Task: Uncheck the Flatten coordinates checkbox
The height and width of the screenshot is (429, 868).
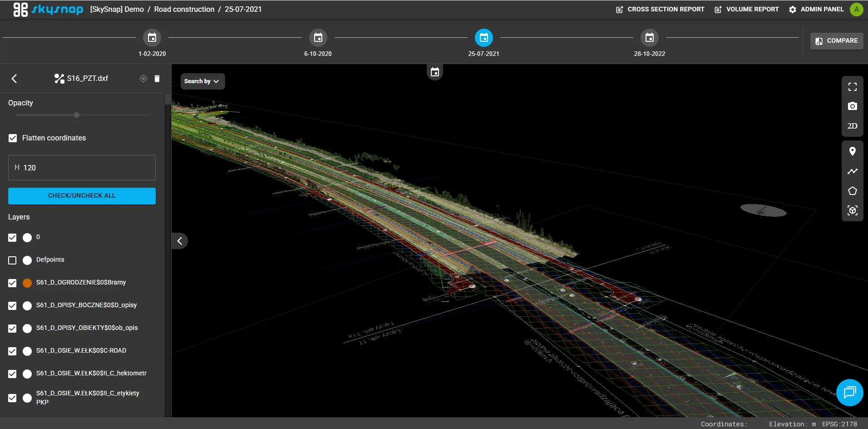Action: pyautogui.click(x=13, y=138)
